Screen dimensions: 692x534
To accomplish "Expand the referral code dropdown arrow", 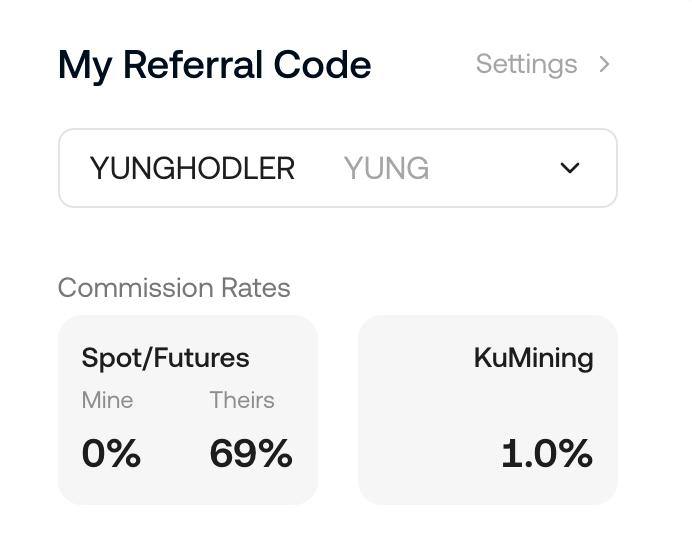I will (x=569, y=168).
